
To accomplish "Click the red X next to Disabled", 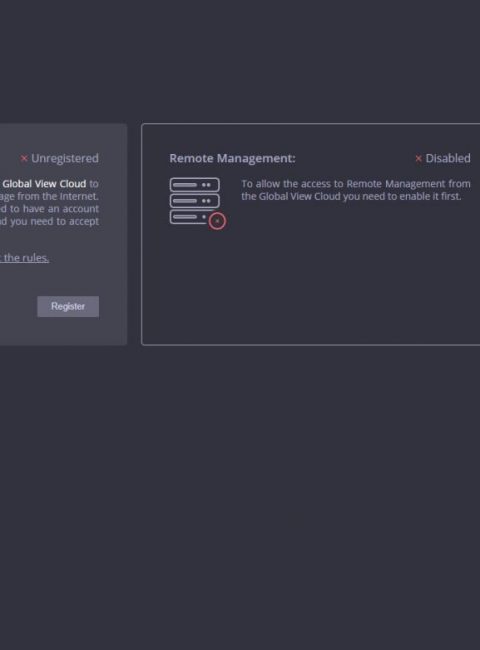I will pos(418,158).
